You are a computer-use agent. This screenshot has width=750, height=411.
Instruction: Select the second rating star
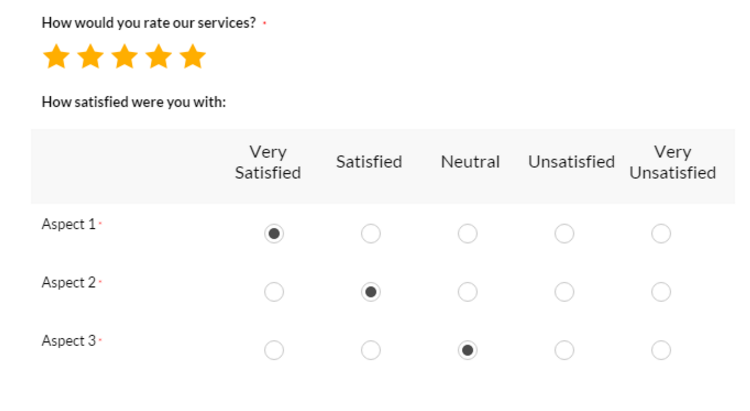[90, 56]
